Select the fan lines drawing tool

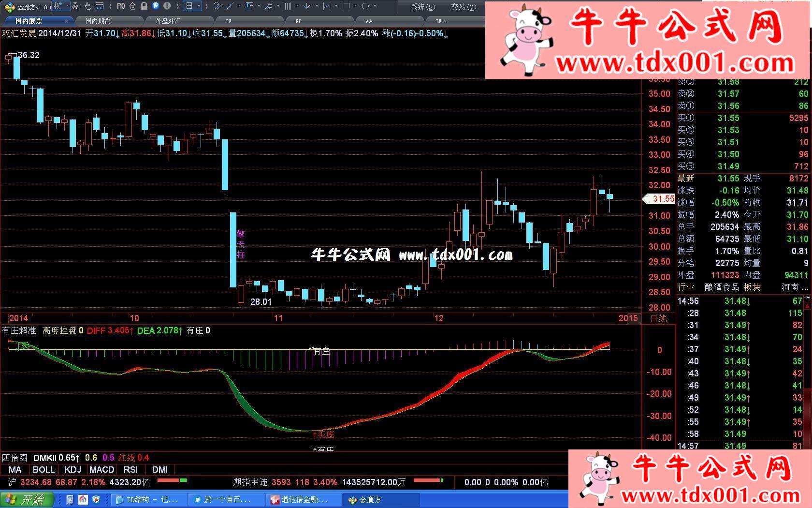(x=269, y=6)
